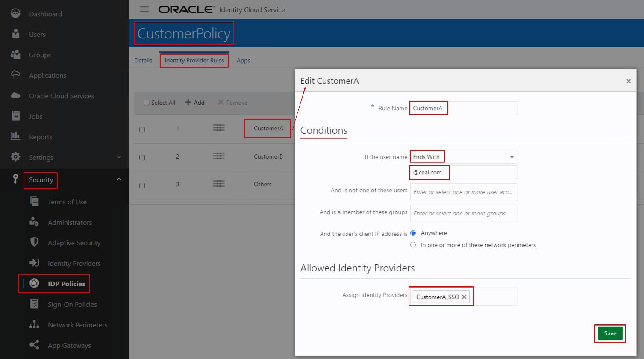
Task: Open the Apps tab
Action: (x=244, y=60)
